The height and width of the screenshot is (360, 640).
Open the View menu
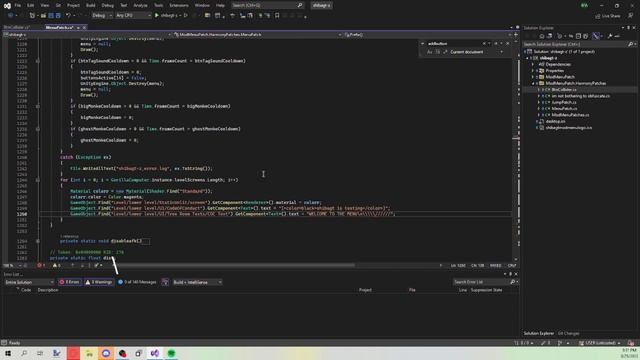coord(44,5)
